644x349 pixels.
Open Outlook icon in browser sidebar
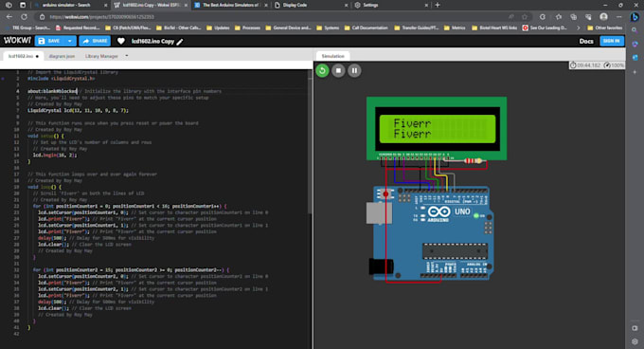[635, 58]
